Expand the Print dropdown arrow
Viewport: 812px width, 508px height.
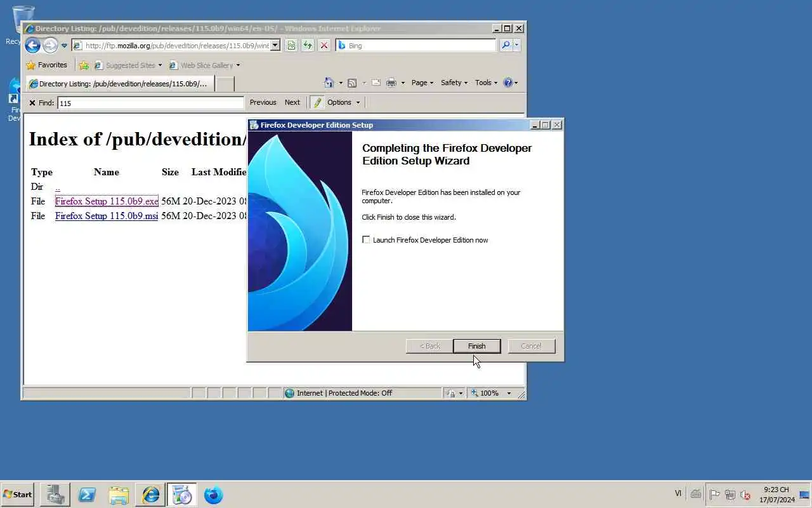tap(403, 83)
